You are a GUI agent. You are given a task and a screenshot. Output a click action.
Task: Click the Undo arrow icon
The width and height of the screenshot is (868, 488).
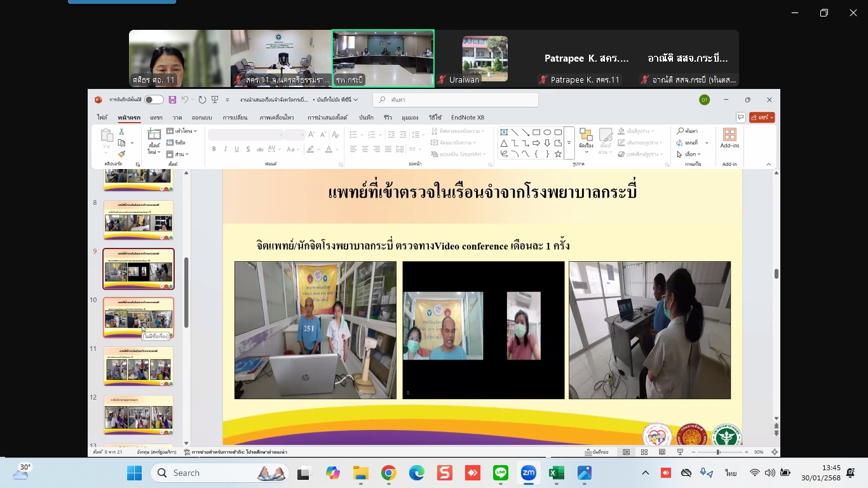point(185,100)
